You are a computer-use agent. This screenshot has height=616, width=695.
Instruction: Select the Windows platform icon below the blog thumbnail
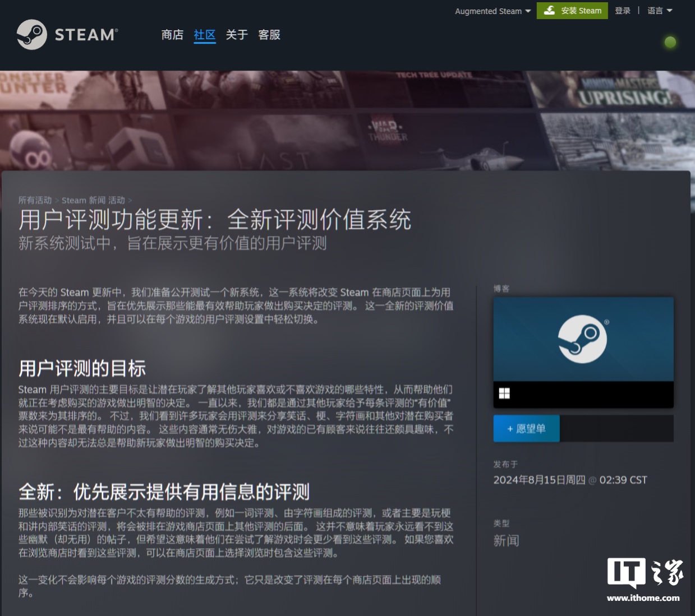(503, 394)
